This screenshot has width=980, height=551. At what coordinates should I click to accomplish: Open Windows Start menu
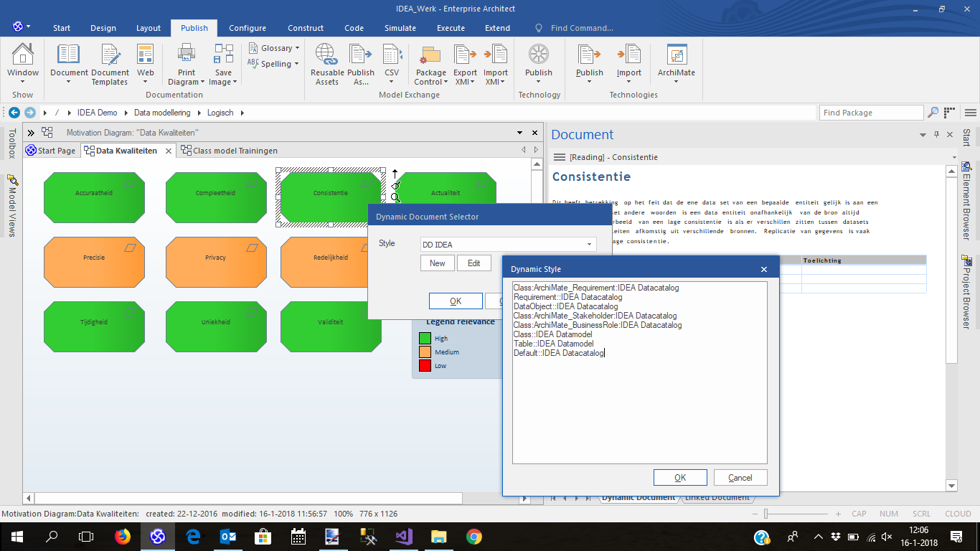pyautogui.click(x=17, y=536)
